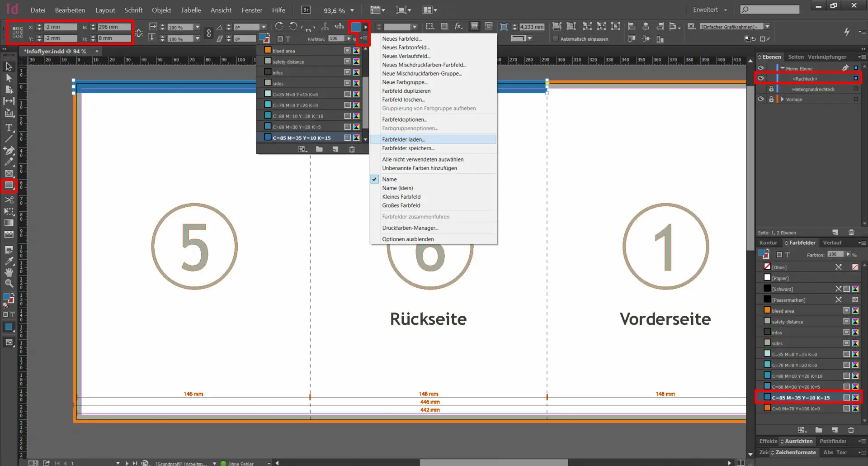Viewport: 868px width, 466px height.
Task: Select the Eyedropper tool
Action: click(9, 261)
